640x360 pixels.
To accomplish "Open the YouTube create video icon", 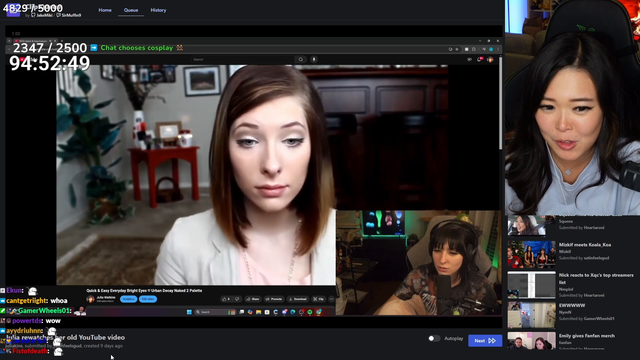I will click(469, 60).
